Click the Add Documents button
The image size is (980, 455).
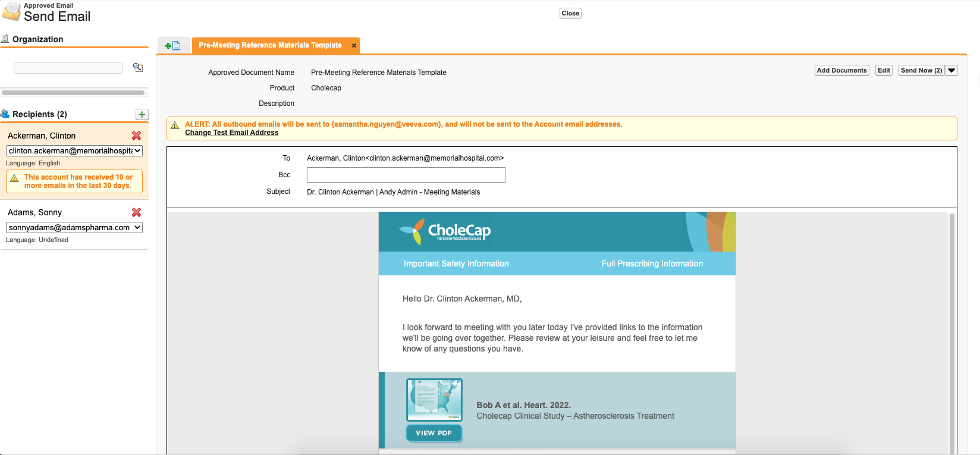(841, 70)
